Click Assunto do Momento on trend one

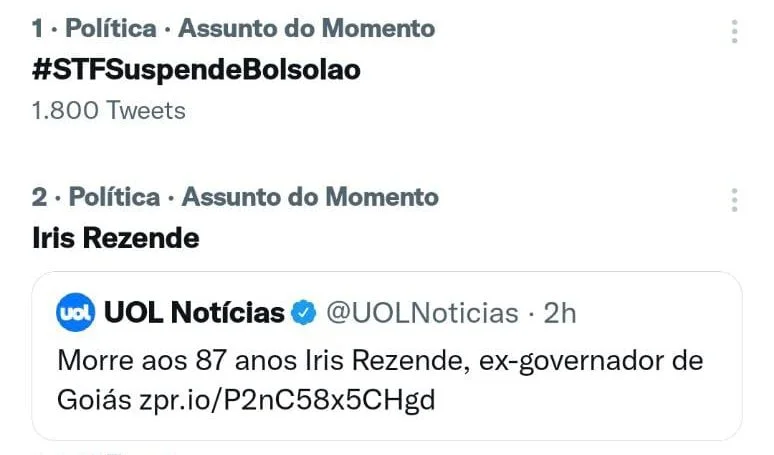point(307,28)
